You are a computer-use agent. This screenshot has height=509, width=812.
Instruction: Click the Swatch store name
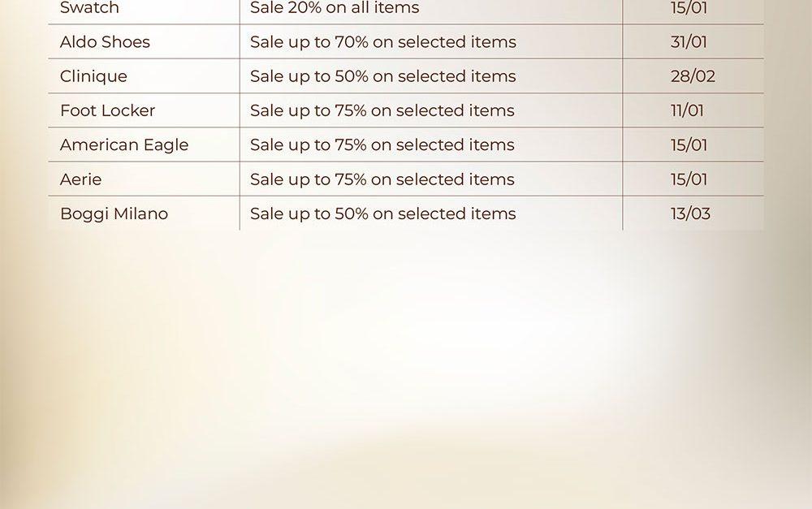pos(89,8)
